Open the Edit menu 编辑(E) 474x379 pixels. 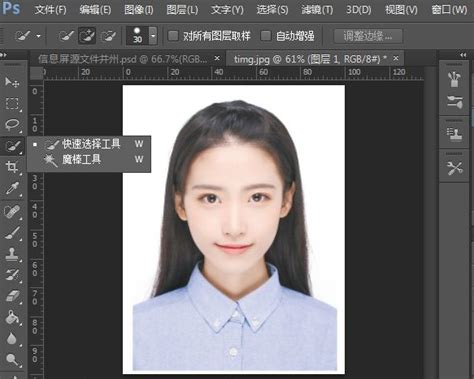tap(95, 10)
